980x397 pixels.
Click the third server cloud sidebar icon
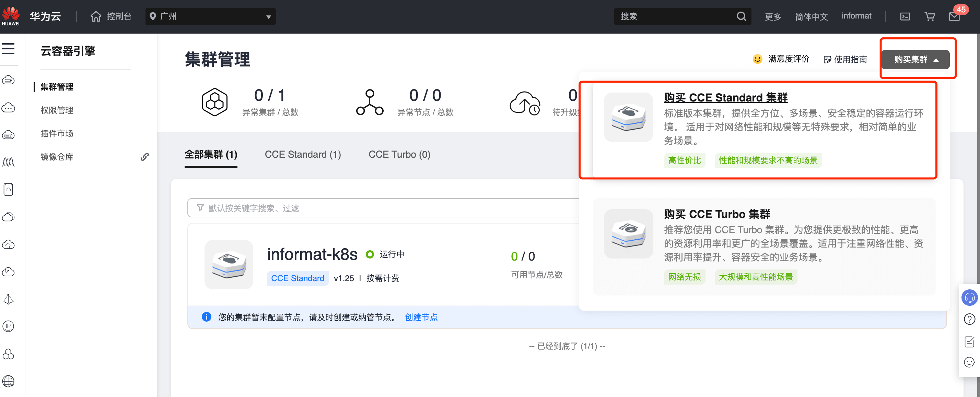pyautogui.click(x=8, y=135)
